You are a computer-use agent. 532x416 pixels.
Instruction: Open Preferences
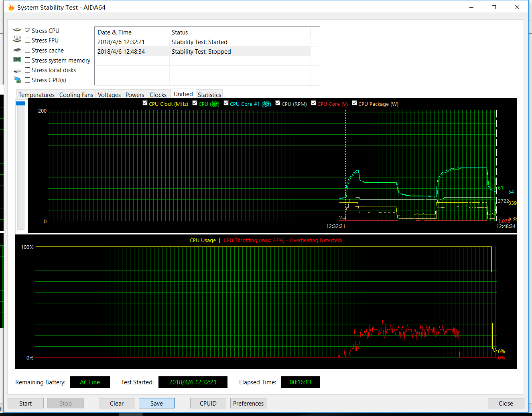coord(248,403)
